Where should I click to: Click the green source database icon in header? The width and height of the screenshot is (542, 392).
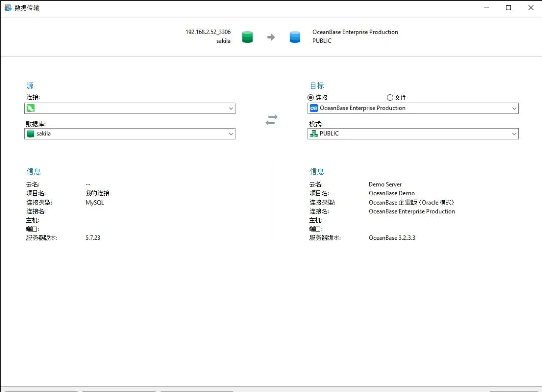(247, 37)
